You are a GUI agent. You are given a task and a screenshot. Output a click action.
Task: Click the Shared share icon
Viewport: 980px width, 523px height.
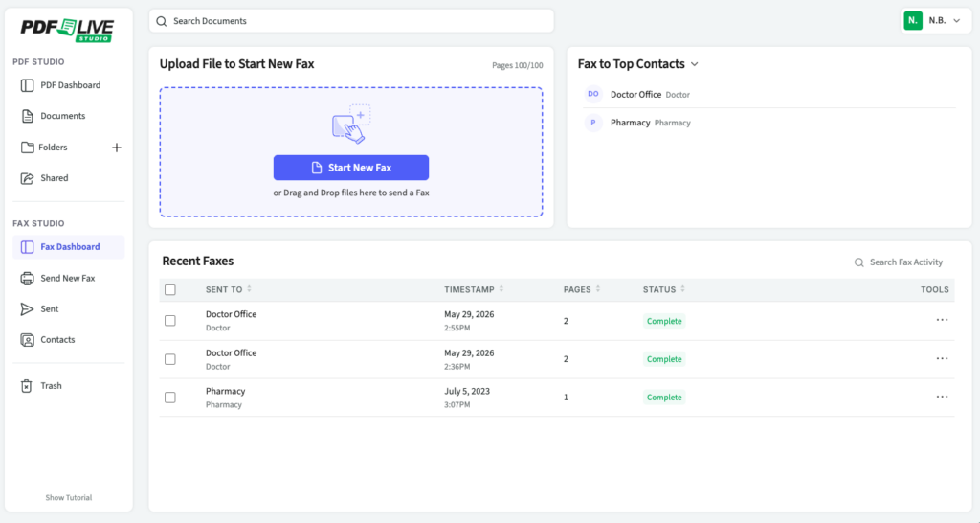pyautogui.click(x=27, y=178)
